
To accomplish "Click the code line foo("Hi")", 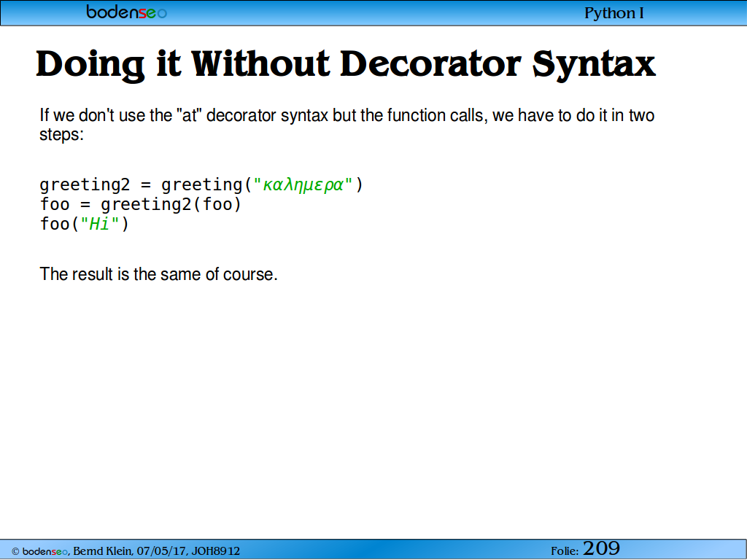I will coord(85,224).
